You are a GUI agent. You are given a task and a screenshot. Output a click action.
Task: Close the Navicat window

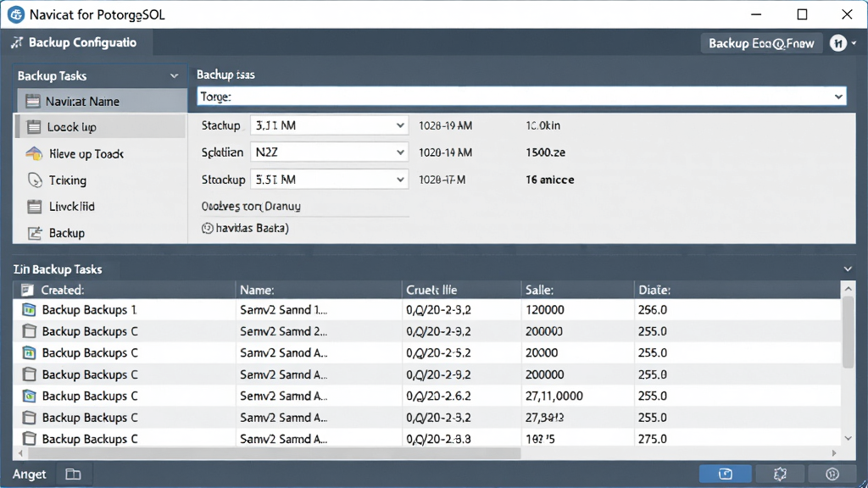847,14
